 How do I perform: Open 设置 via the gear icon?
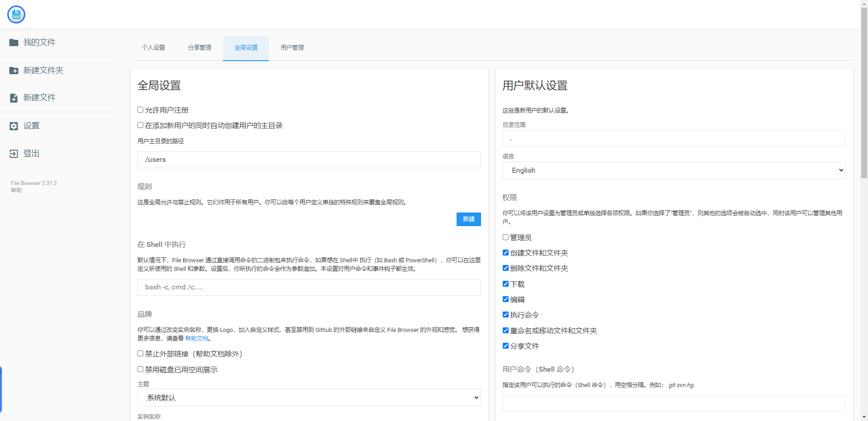(x=14, y=126)
